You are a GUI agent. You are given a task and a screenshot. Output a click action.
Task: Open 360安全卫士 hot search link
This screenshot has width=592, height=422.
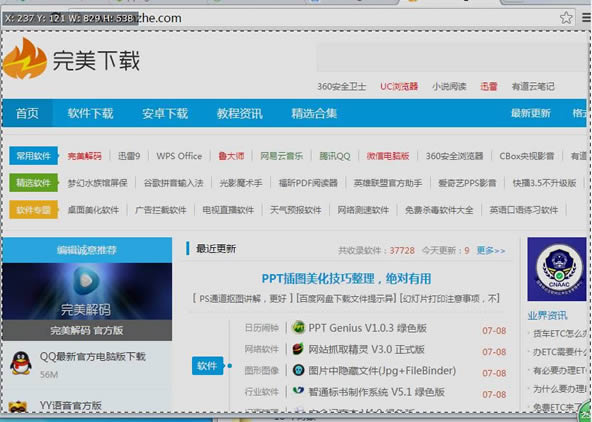coord(341,86)
